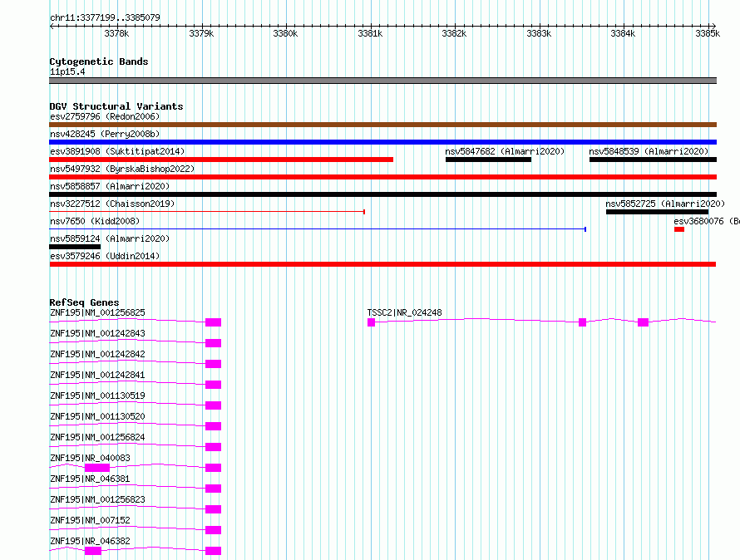Click the ZNF195|NM_001130520 transcript label

(x=97, y=416)
